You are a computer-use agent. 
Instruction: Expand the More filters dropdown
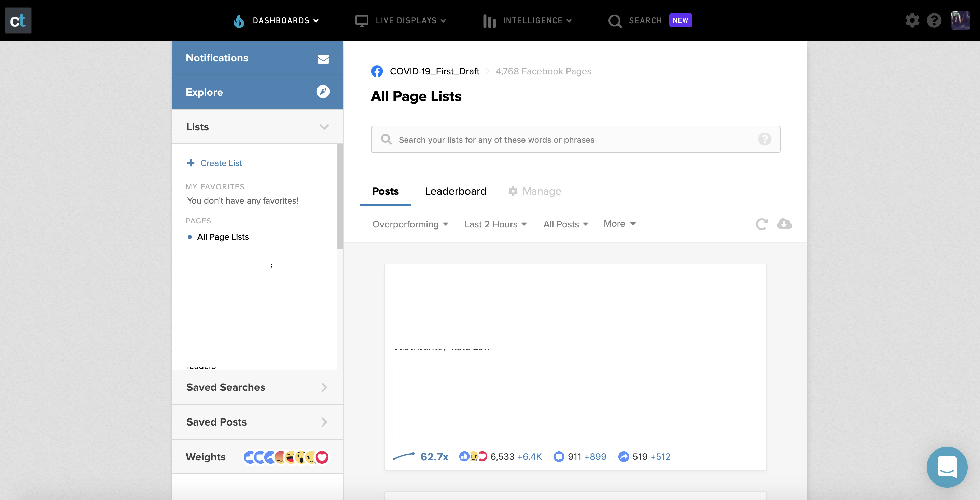[619, 224]
